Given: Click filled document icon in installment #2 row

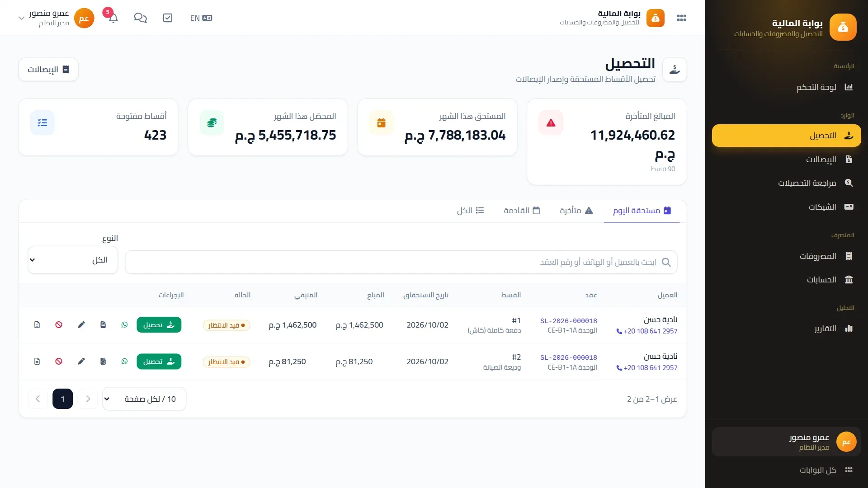Looking at the screenshot, I should pos(103,361).
